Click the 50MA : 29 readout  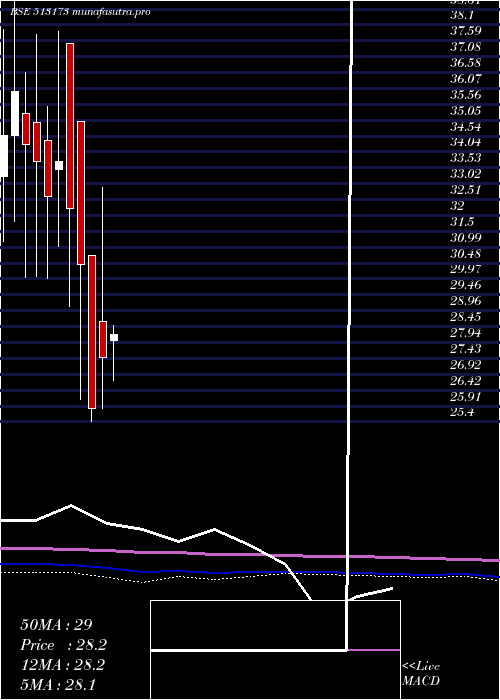coord(56,625)
